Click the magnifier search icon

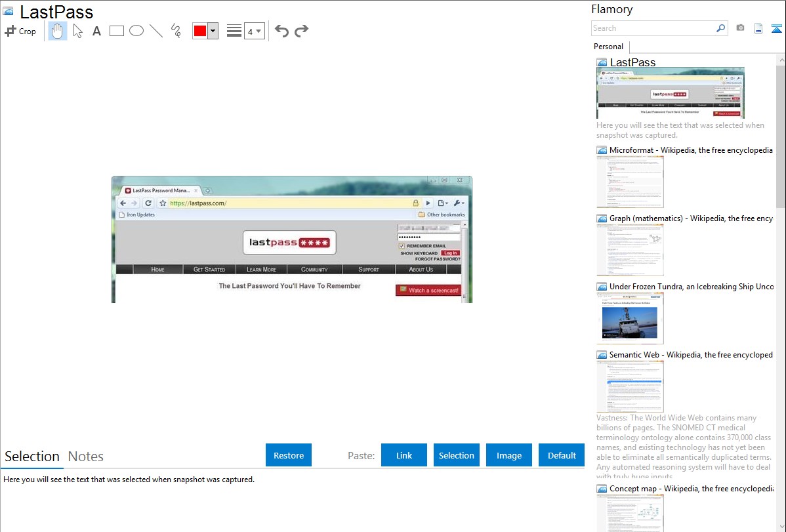coord(721,28)
